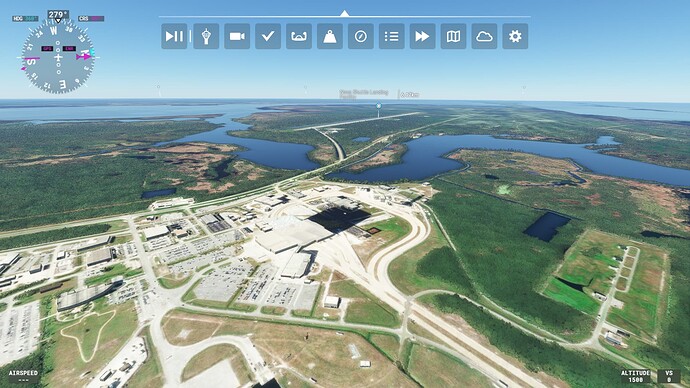
Task: Toggle active pause with play/pause icon
Action: coord(174,36)
